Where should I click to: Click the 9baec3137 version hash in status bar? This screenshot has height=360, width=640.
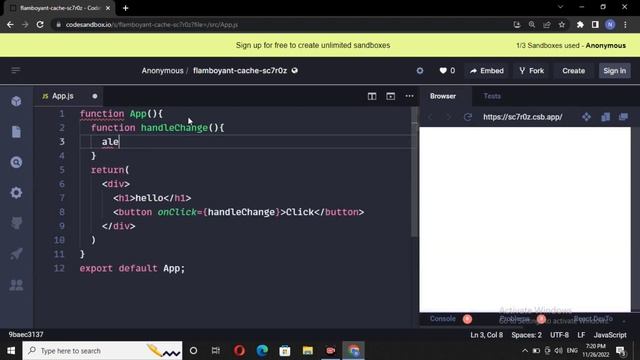pos(26,335)
